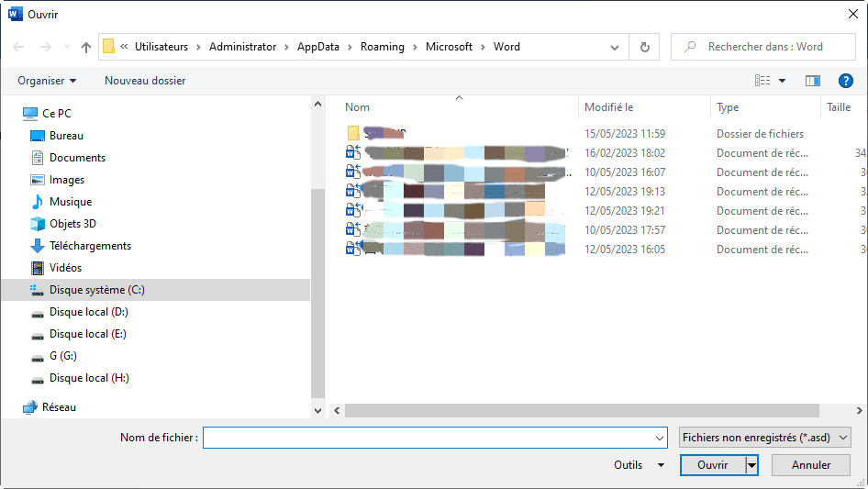Open Vidéos in the sidebar

[65, 268]
